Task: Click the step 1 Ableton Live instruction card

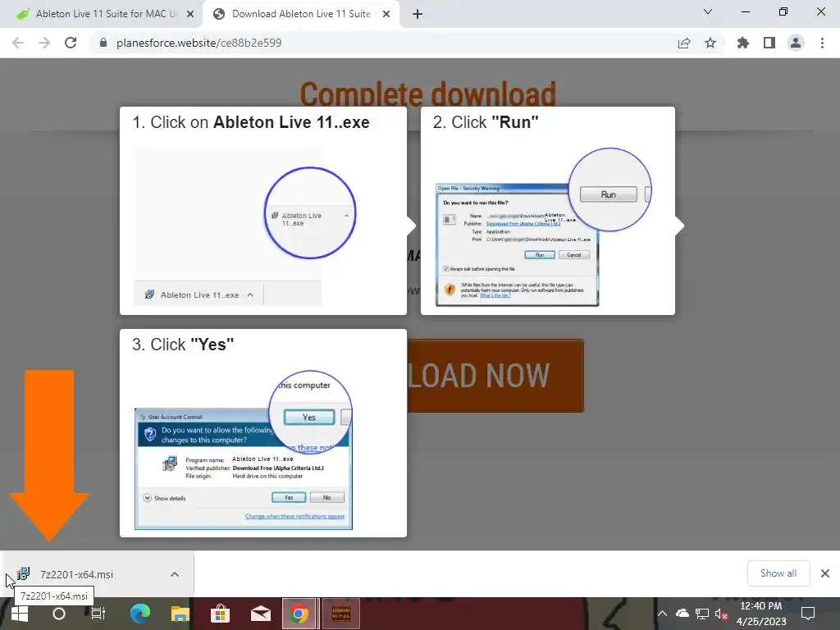Action: [263, 211]
